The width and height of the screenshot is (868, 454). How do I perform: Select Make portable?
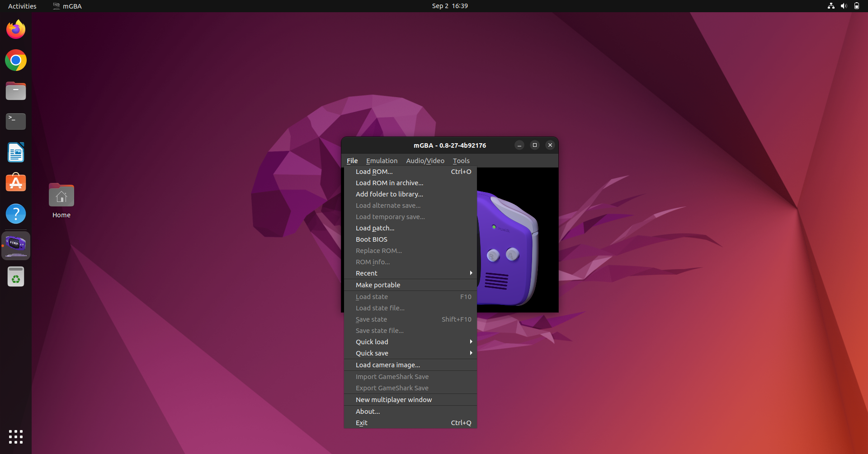tap(378, 285)
